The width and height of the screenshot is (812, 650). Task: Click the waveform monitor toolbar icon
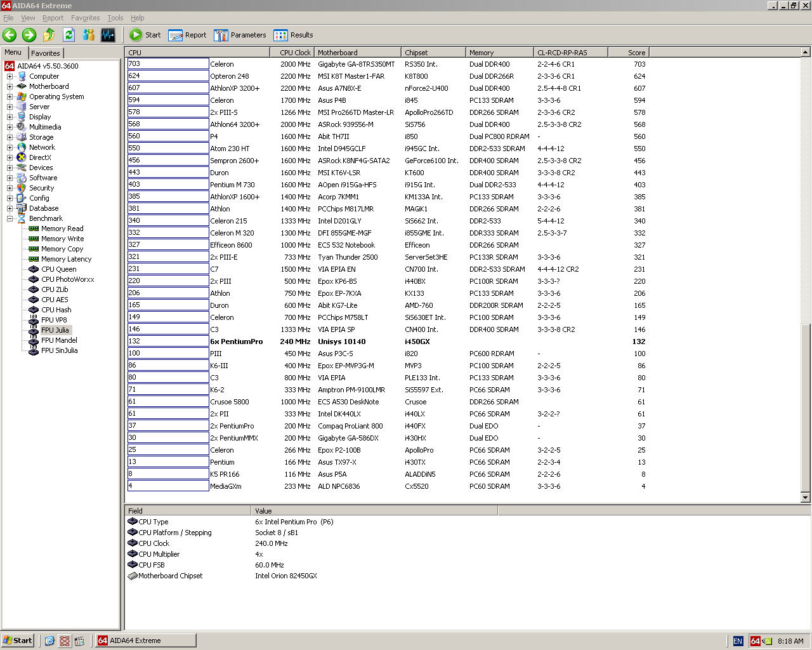[108, 35]
